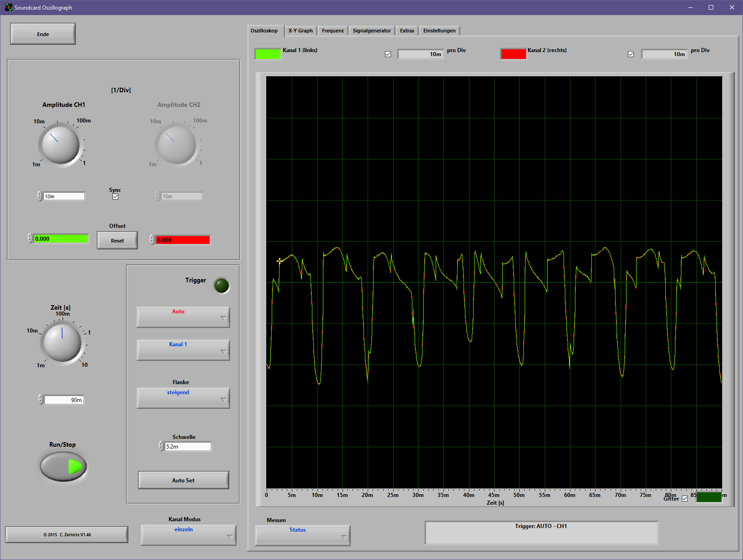Open the Flanke steigend dropdown
The image size is (743, 560).
pos(183,398)
